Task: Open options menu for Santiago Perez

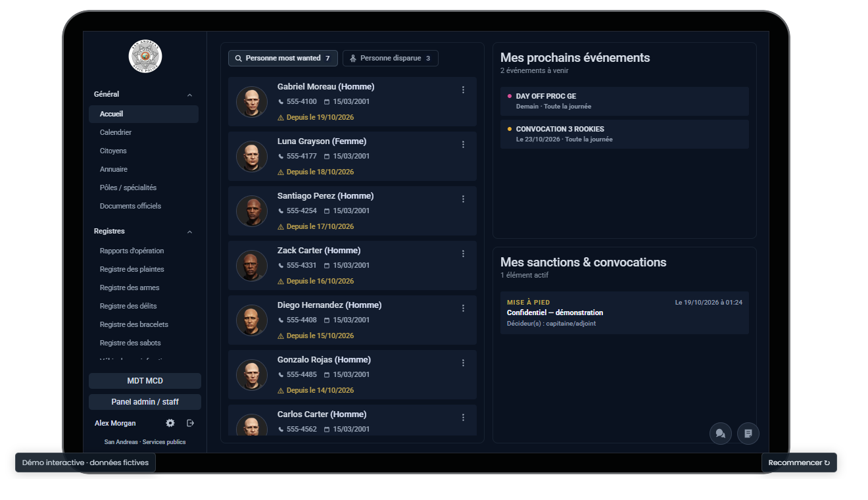Action: 463,199
